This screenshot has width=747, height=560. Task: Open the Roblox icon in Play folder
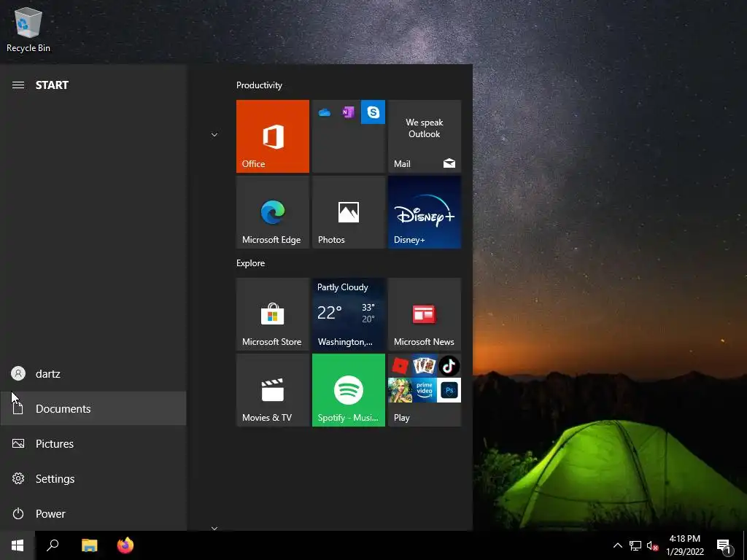pyautogui.click(x=400, y=366)
